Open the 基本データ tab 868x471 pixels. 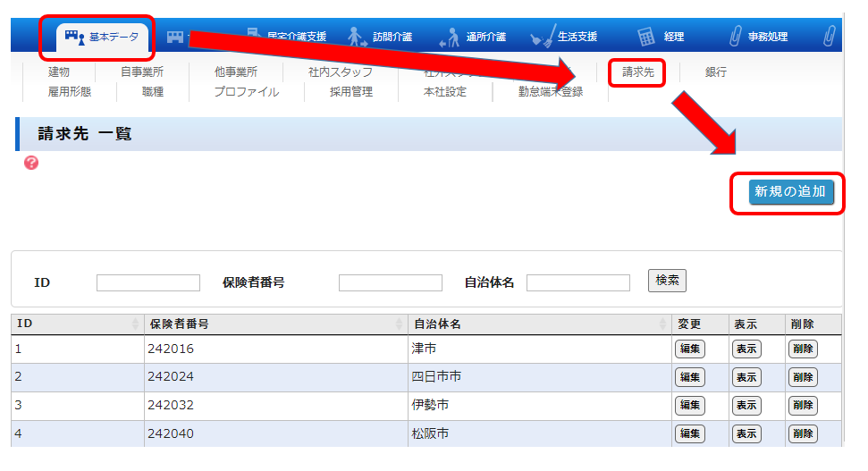pyautogui.click(x=104, y=37)
